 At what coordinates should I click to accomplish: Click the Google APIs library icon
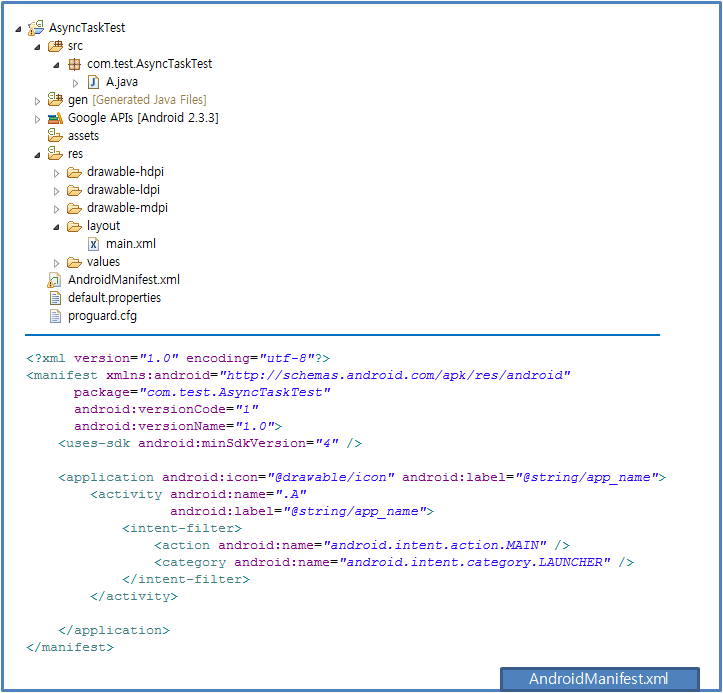coord(55,118)
